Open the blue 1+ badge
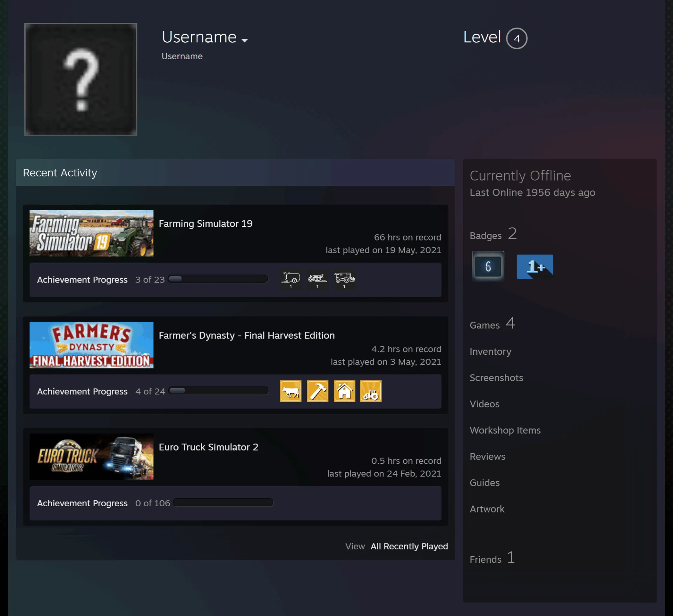 535,267
